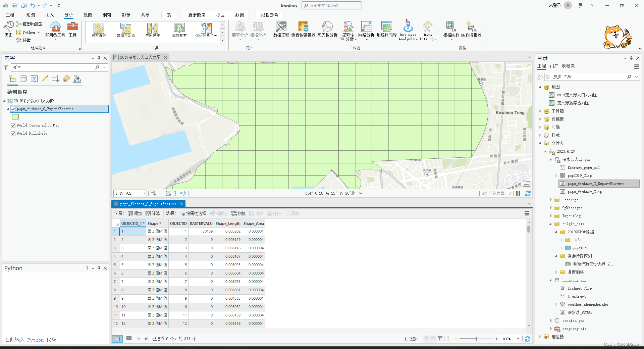
Task: Switch Contents to List By Selection
Action: pyautogui.click(x=34, y=79)
